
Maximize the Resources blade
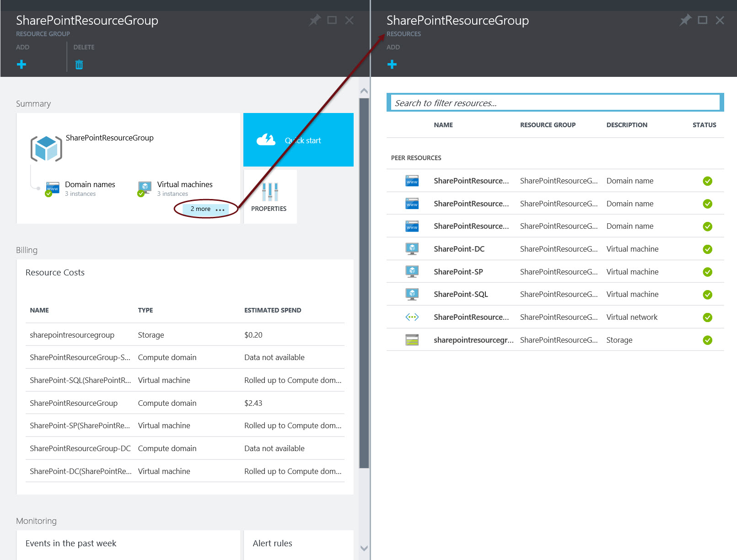tap(703, 20)
